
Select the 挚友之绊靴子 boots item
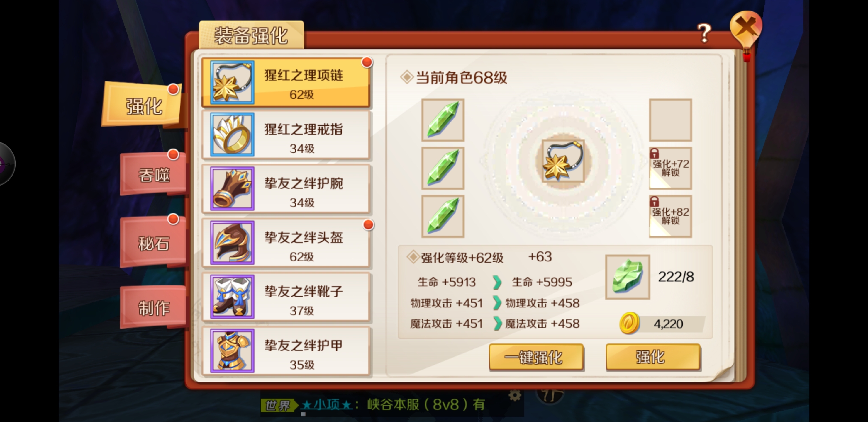point(286,297)
